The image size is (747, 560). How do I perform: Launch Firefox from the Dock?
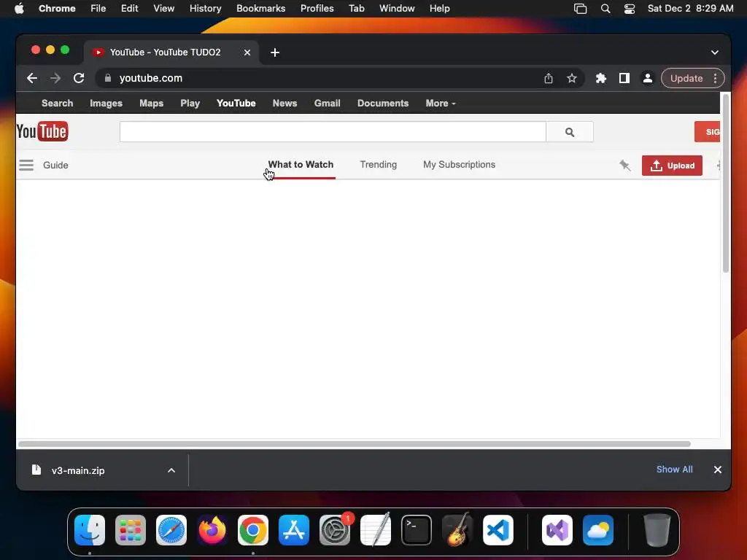pos(212,530)
